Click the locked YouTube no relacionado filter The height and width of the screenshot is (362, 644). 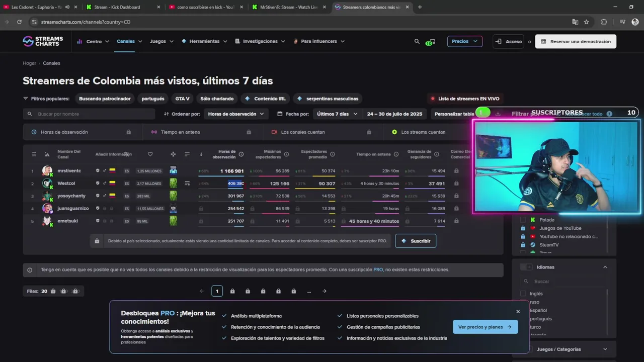tap(569, 236)
